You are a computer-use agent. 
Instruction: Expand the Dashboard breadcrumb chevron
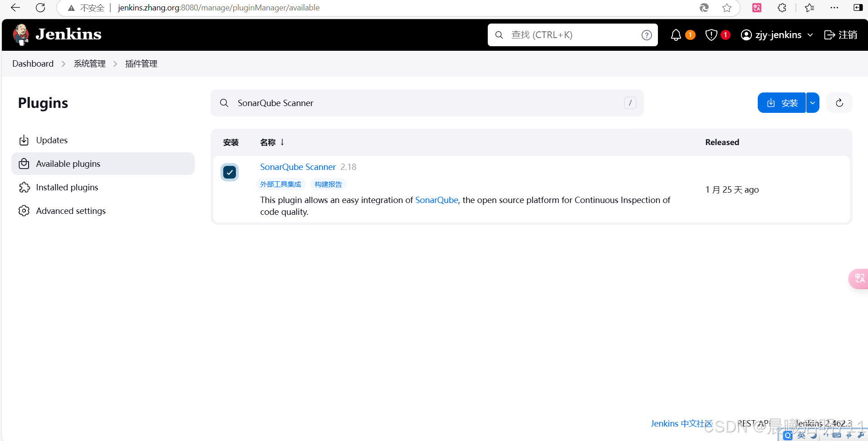click(x=64, y=64)
